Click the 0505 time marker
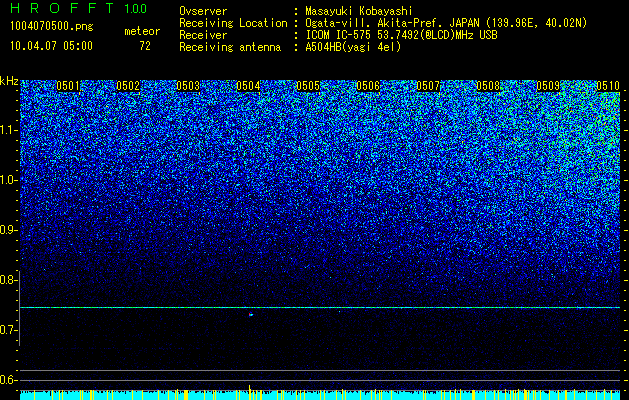This screenshot has height=400, width=629. coord(308,86)
